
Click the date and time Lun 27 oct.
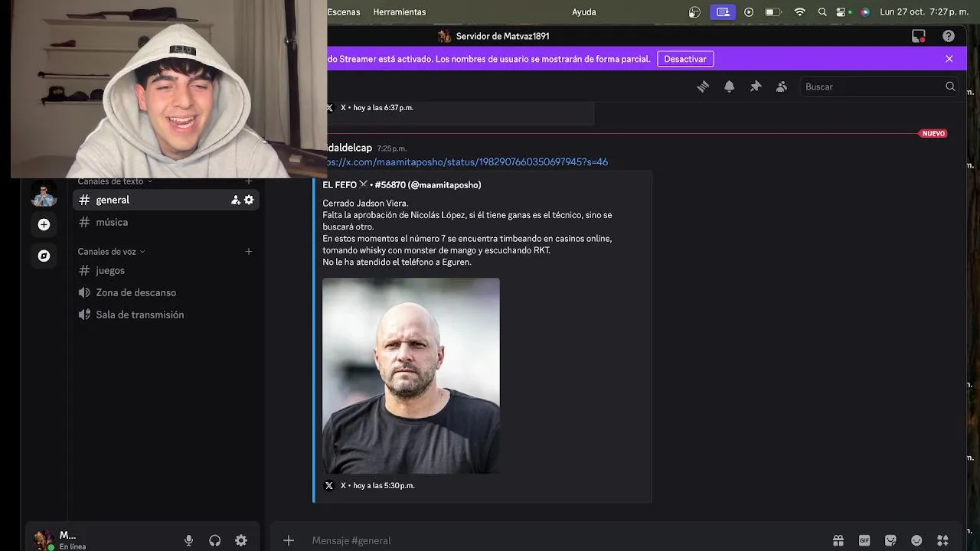[x=924, y=11]
